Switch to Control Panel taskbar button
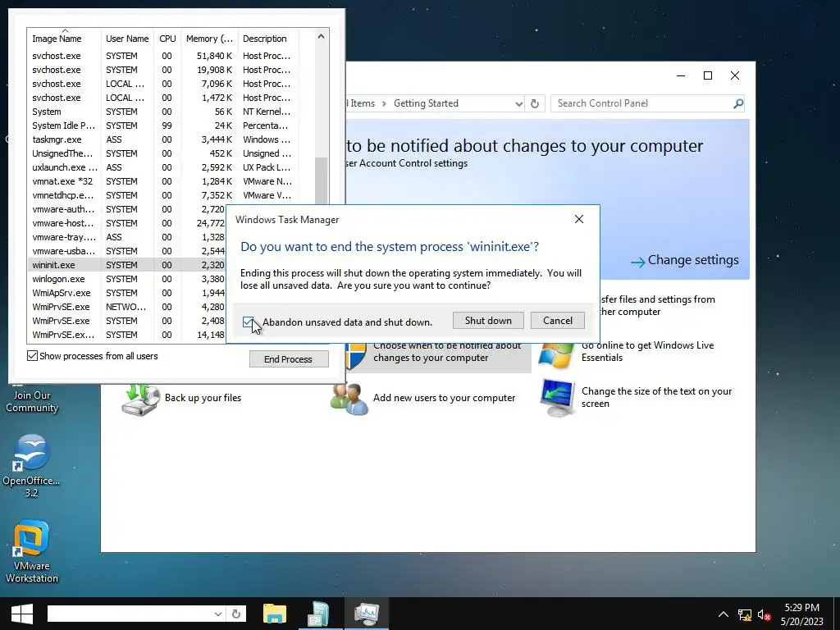This screenshot has height=630, width=840. click(321, 614)
